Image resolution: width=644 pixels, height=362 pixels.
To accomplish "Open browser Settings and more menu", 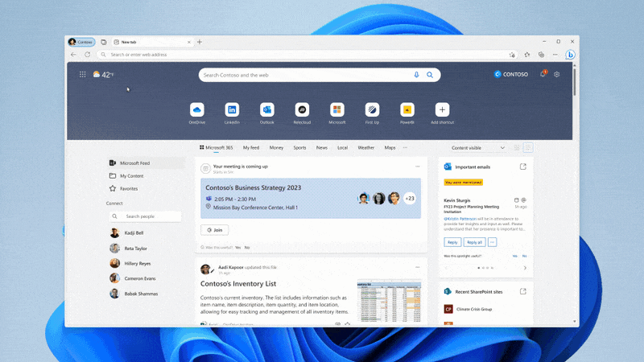I will pos(555,55).
